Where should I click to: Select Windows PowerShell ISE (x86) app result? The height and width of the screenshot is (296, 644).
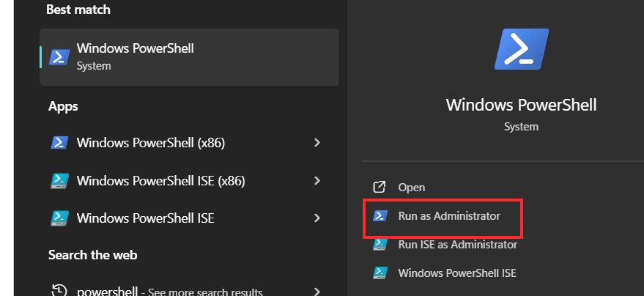[x=186, y=181]
